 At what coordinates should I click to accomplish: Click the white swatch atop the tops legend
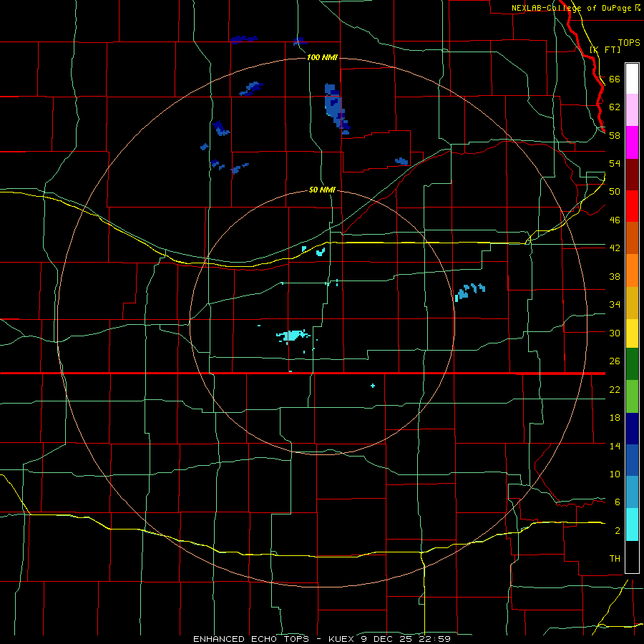point(632,79)
